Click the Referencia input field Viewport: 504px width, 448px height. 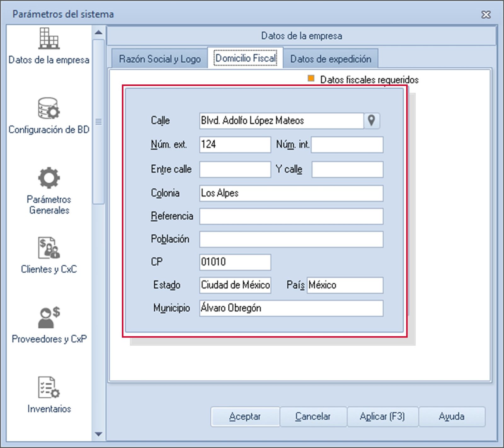(291, 216)
